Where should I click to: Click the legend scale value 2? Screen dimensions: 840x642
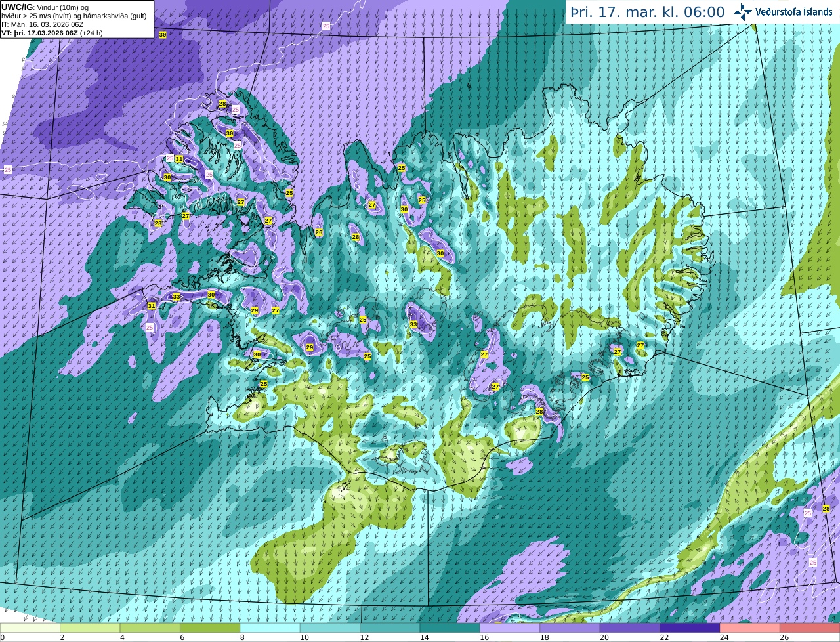62,637
